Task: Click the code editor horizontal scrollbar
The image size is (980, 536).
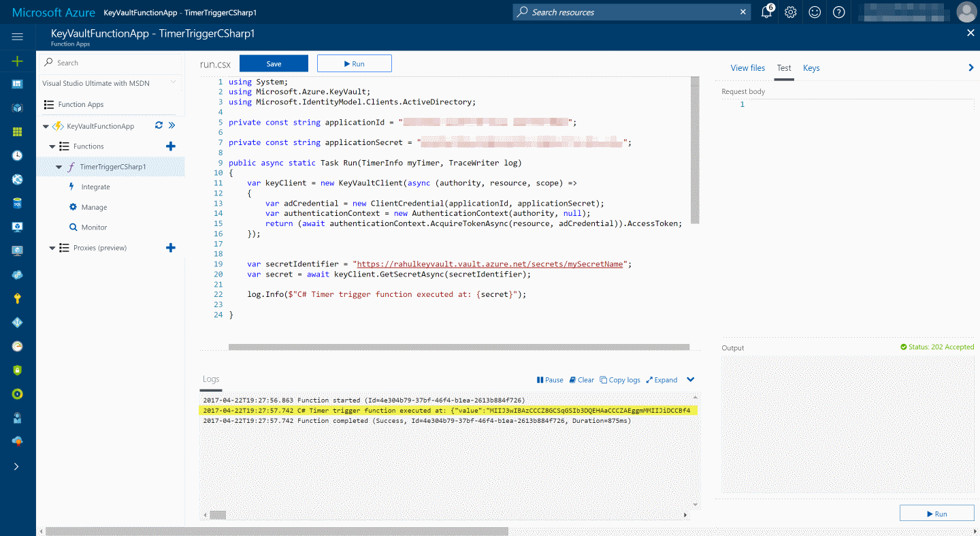Action: [459, 347]
